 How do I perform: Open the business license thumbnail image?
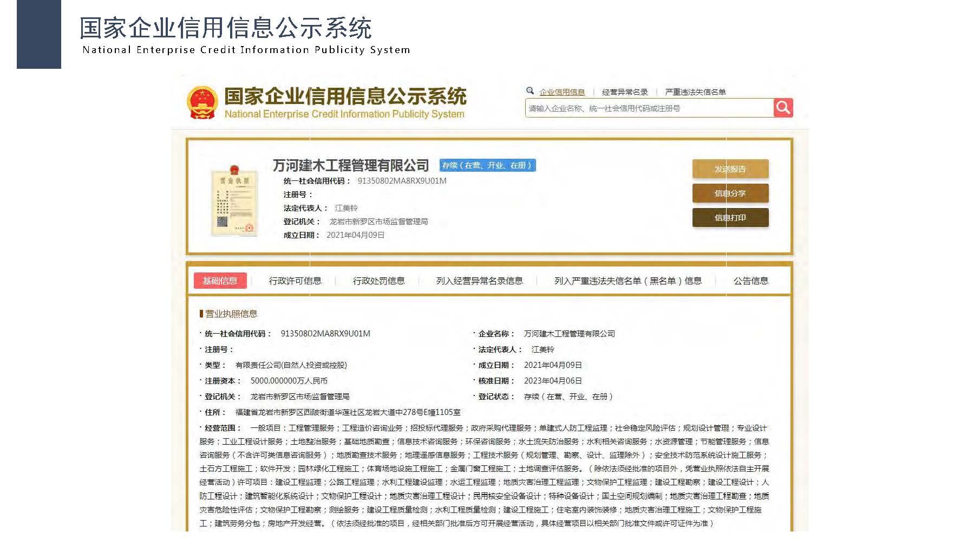click(234, 200)
